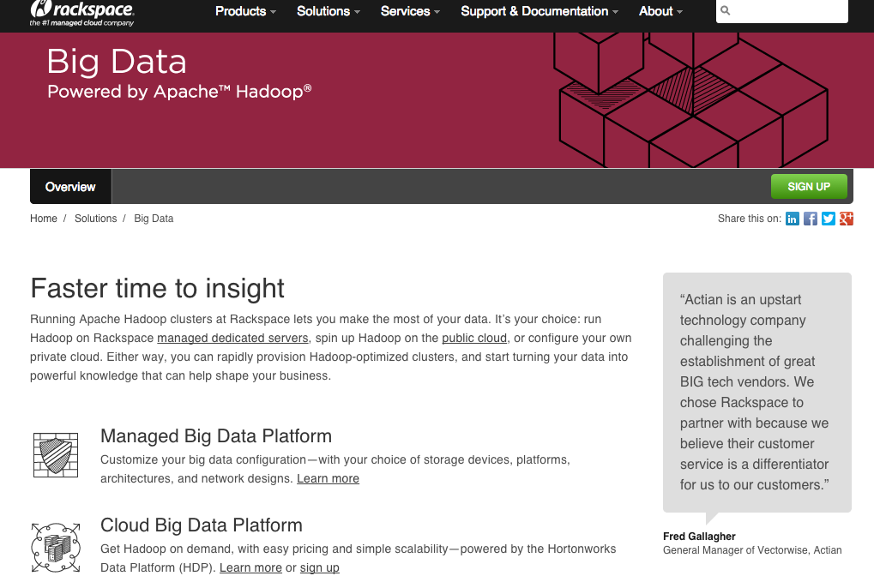Click the Managed Big Data Platform shield icon
Image resolution: width=874 pixels, height=588 pixels.
55,455
